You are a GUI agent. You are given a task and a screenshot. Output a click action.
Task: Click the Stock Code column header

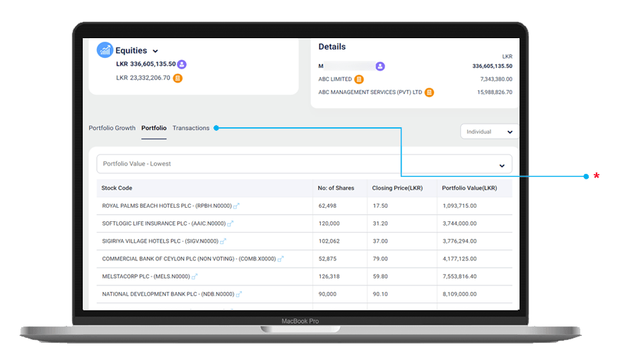point(117,188)
